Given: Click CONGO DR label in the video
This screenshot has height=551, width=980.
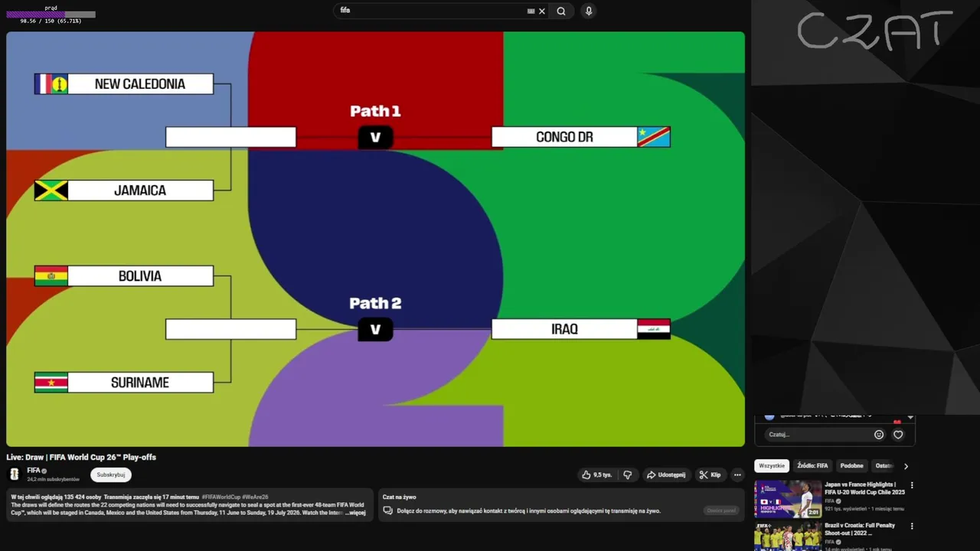Looking at the screenshot, I should (564, 137).
